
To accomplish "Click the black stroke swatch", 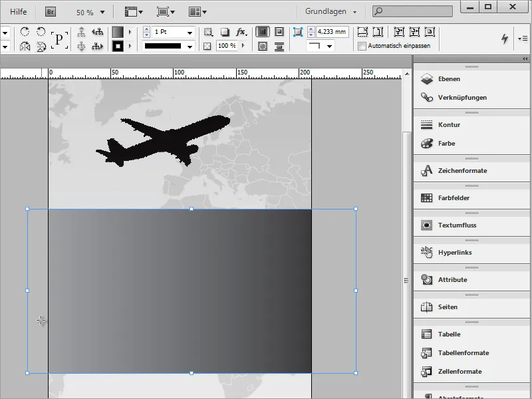I will [x=118, y=46].
